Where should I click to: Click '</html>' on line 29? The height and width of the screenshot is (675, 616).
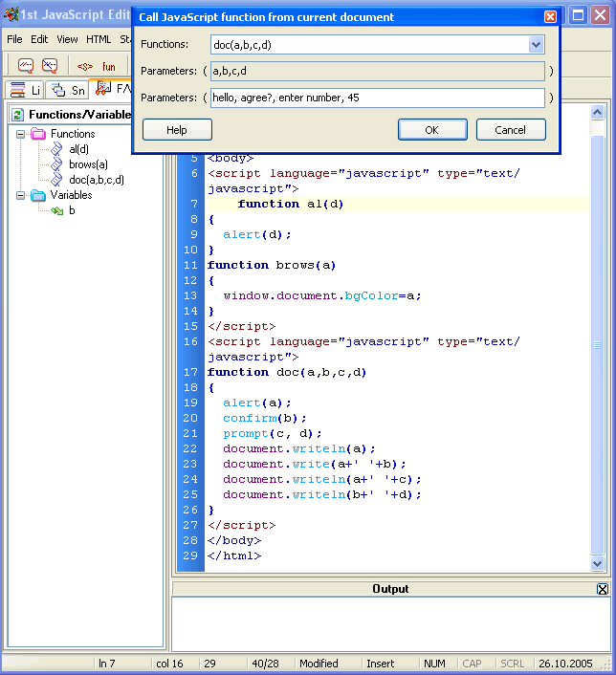click(x=234, y=555)
